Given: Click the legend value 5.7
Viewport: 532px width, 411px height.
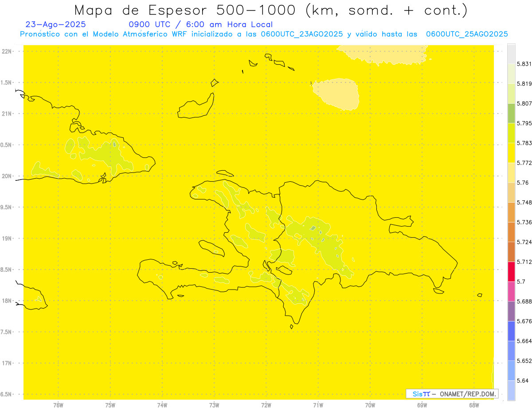Looking at the screenshot, I should 521,282.
